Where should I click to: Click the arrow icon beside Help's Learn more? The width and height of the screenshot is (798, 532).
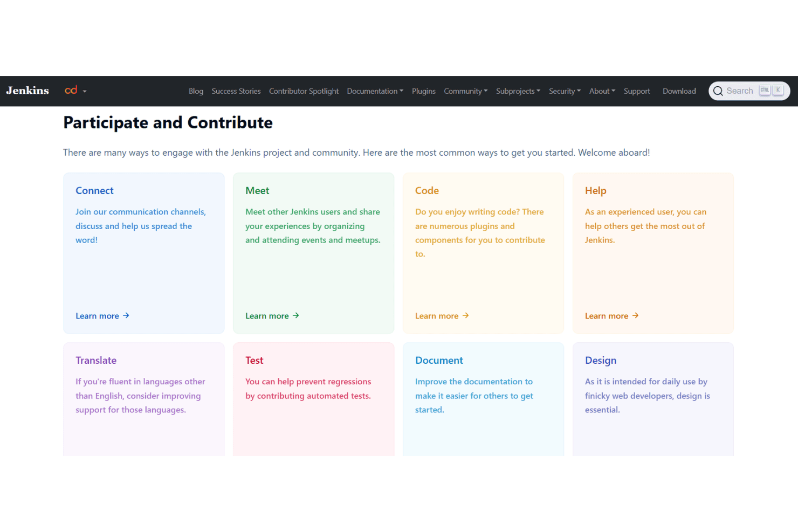[636, 316]
